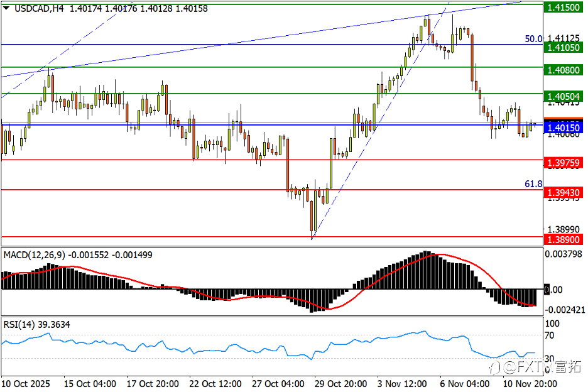This screenshot has width=588, height=392.
Task: Select the 27 Oct 04:00 time label
Action: click(x=278, y=384)
